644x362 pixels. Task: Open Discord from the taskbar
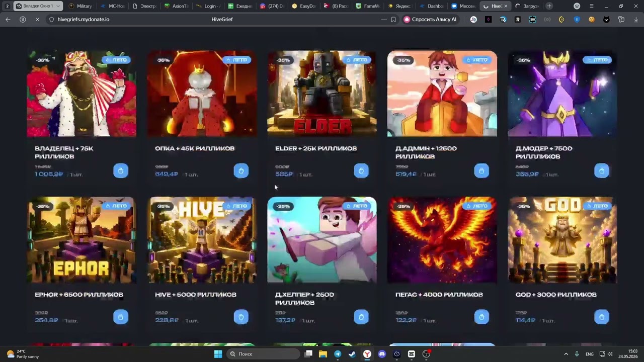click(x=382, y=354)
